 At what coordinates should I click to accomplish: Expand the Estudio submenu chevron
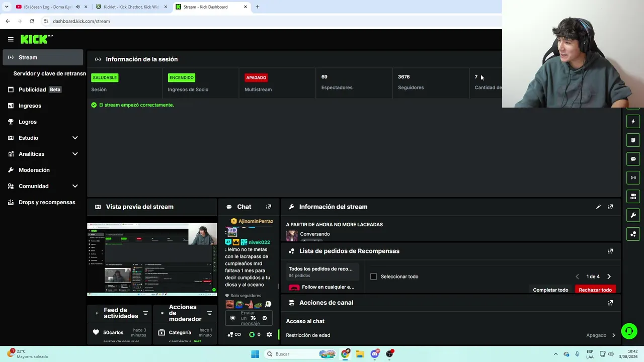click(75, 138)
